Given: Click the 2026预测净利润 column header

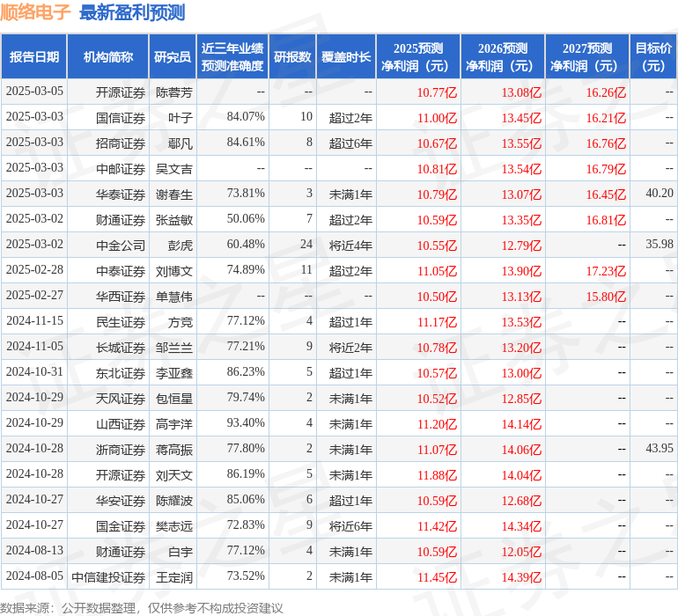Looking at the screenshot, I should pos(503,57).
